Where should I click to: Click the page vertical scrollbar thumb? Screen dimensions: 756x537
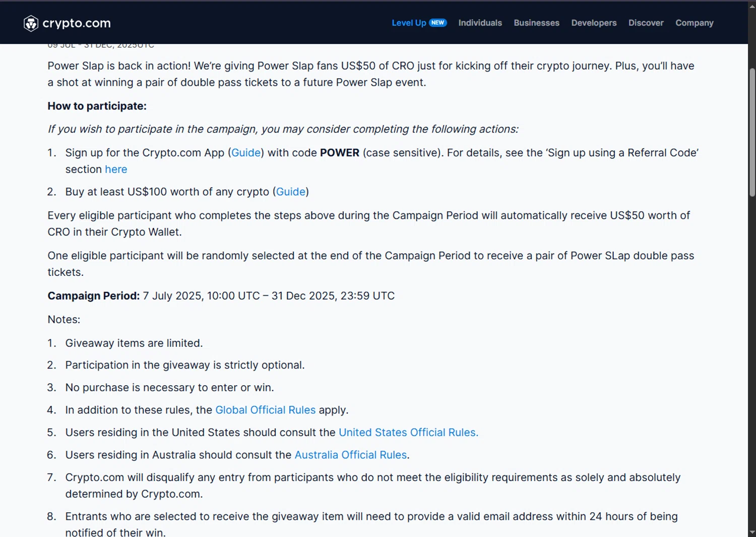(x=752, y=132)
